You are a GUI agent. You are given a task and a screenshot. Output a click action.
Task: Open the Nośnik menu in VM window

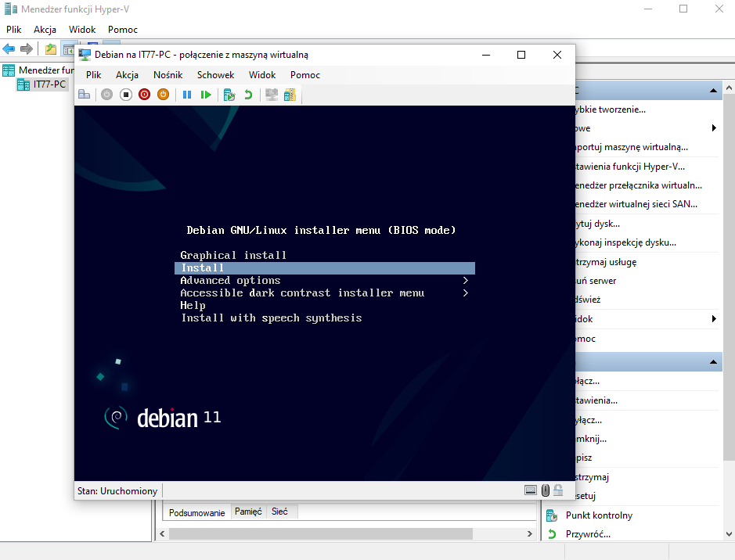point(168,75)
